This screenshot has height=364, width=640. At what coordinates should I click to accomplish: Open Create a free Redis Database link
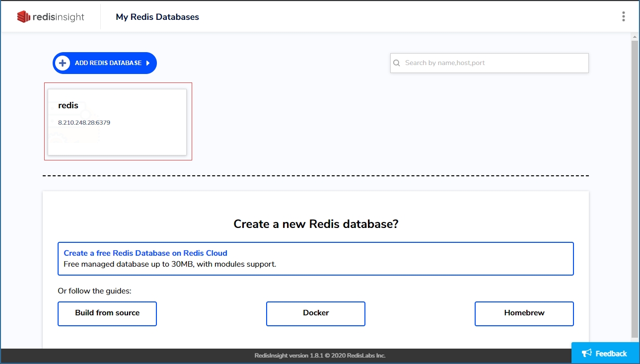click(145, 253)
